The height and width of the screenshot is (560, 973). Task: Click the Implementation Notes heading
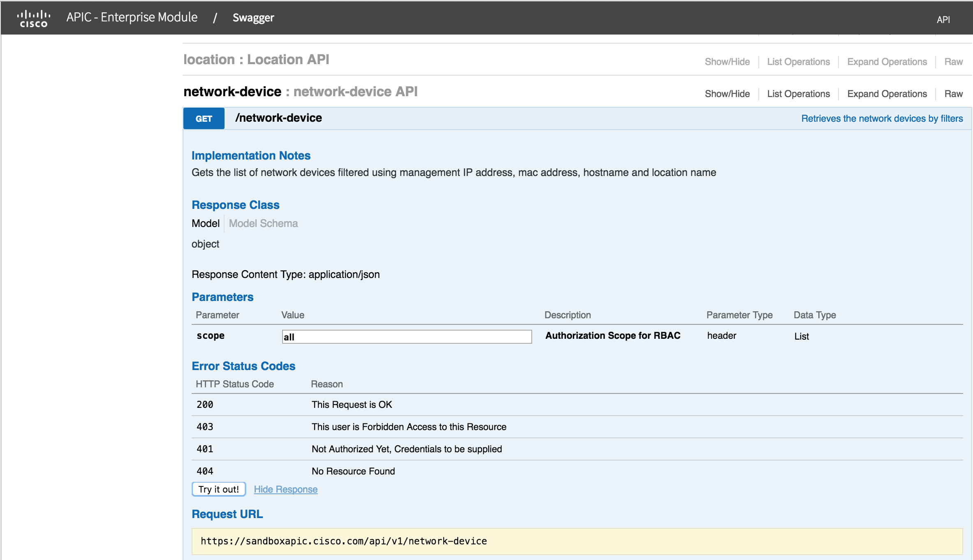(251, 155)
